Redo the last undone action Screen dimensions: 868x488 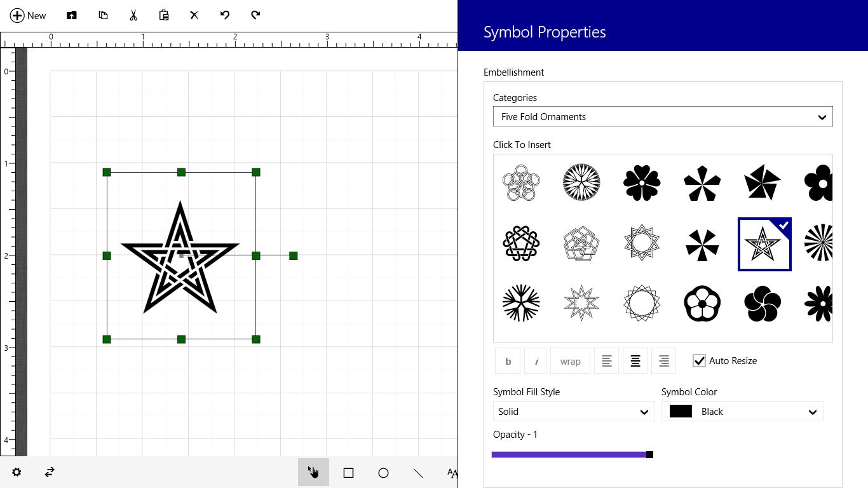click(255, 15)
